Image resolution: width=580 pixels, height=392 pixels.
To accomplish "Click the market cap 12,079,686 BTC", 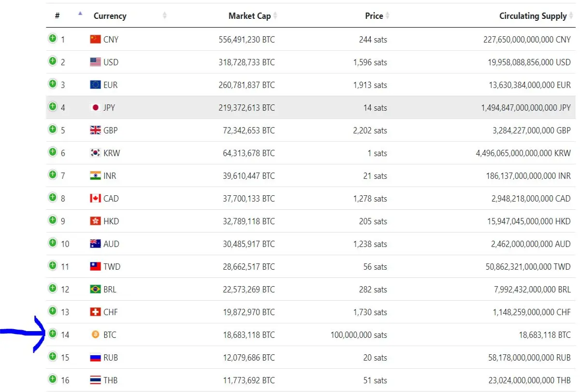I will [x=249, y=358].
